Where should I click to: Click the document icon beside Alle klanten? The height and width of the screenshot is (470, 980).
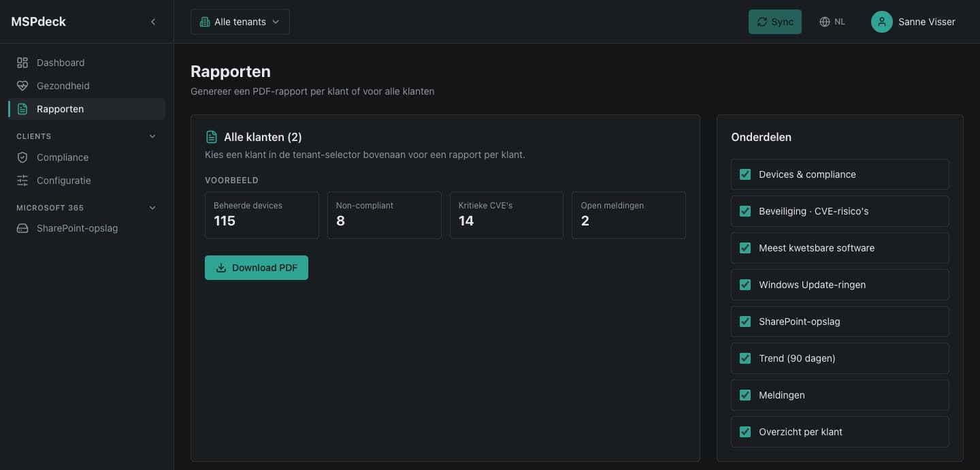click(212, 137)
